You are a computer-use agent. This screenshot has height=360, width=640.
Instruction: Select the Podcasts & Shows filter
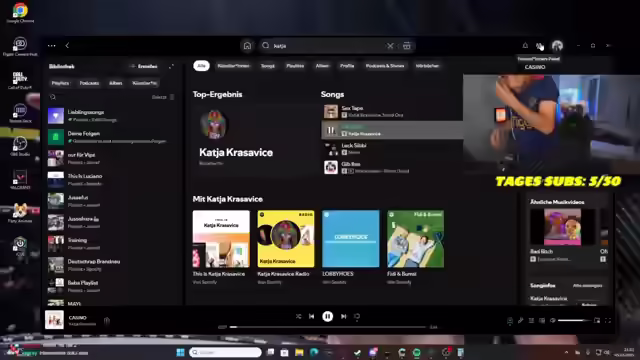[x=384, y=66]
